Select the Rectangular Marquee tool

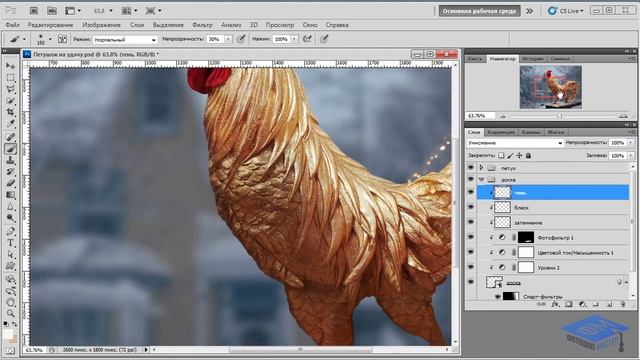(x=11, y=78)
